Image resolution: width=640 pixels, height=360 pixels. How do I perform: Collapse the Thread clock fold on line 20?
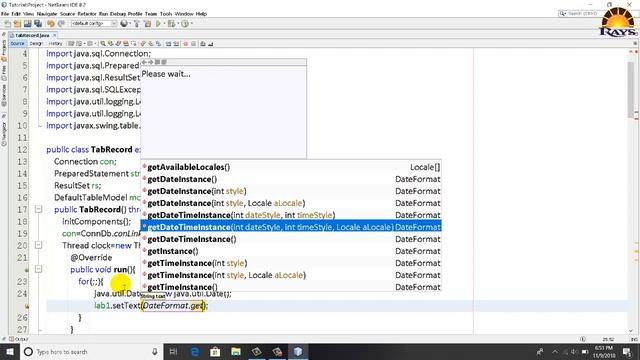38,245
